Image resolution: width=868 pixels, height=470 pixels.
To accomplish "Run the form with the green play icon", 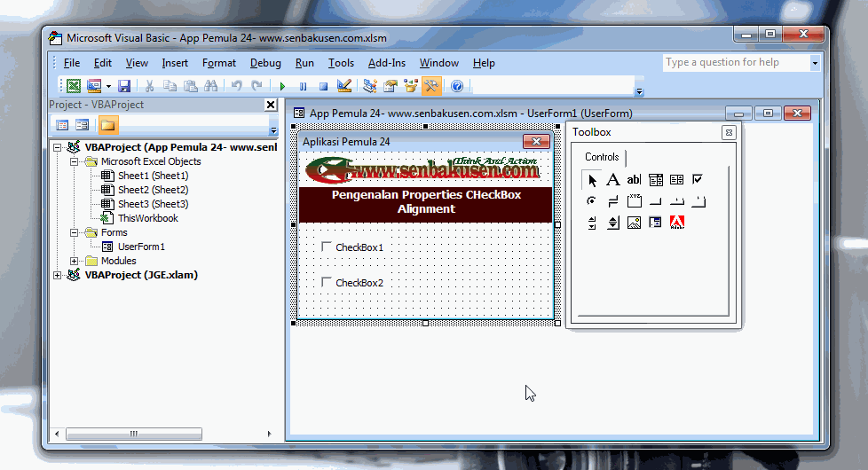I will pyautogui.click(x=282, y=86).
